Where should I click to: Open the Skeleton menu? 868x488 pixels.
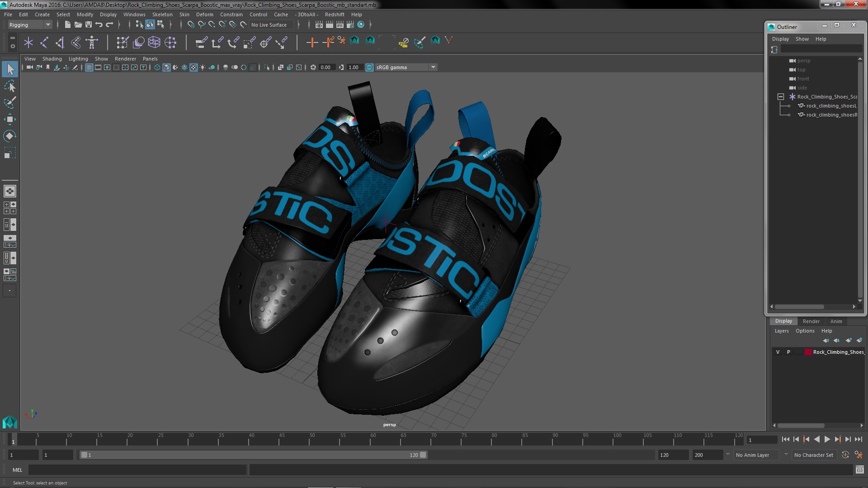click(x=162, y=14)
